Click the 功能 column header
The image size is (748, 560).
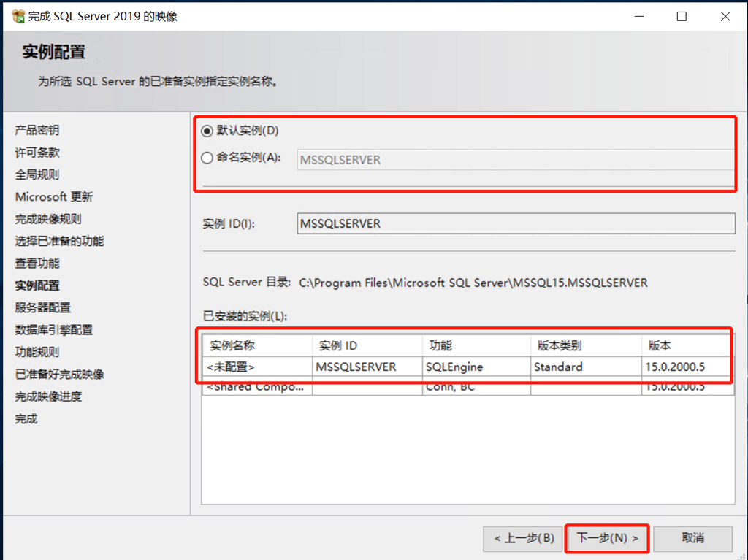coord(476,345)
